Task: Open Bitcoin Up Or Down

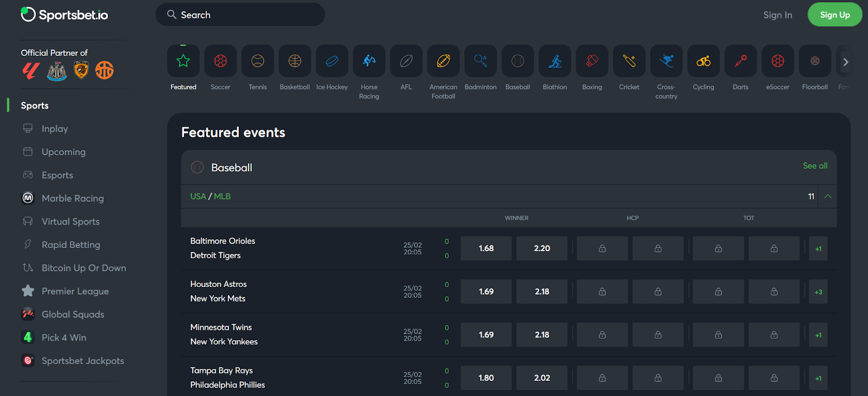Action: pos(84,268)
